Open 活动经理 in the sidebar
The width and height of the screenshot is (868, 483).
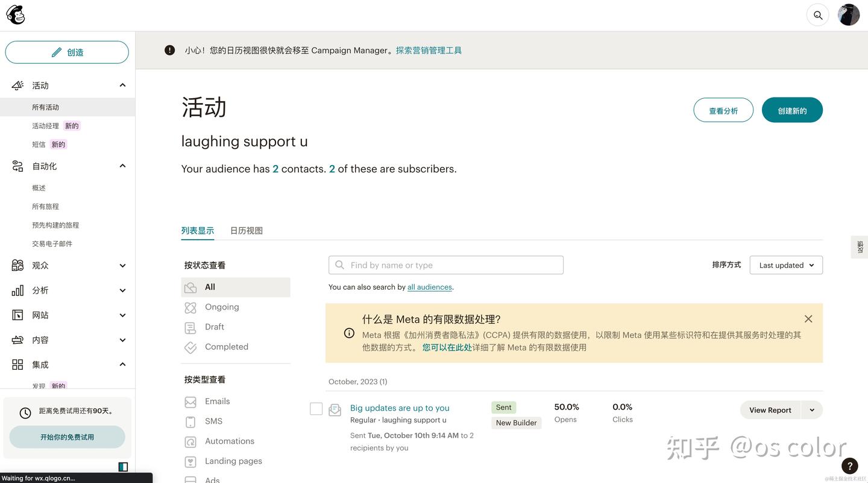pos(46,126)
